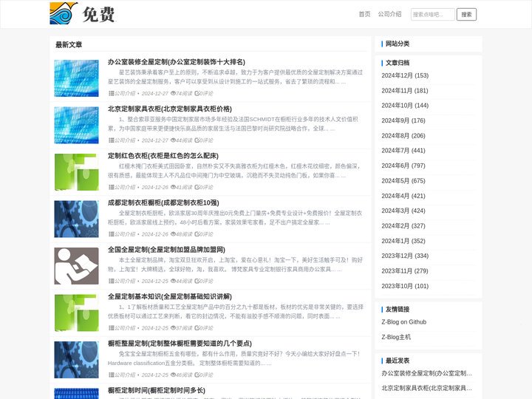Image resolution: width=532 pixels, height=399 pixels.
Task: Open article 成都定制衣柜橱柜
Action: (163, 202)
